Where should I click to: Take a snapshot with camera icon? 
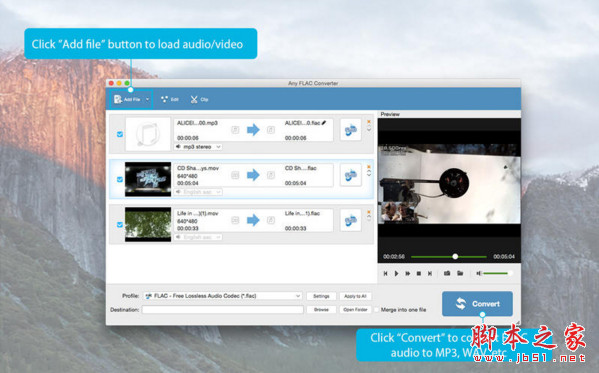pos(447,273)
